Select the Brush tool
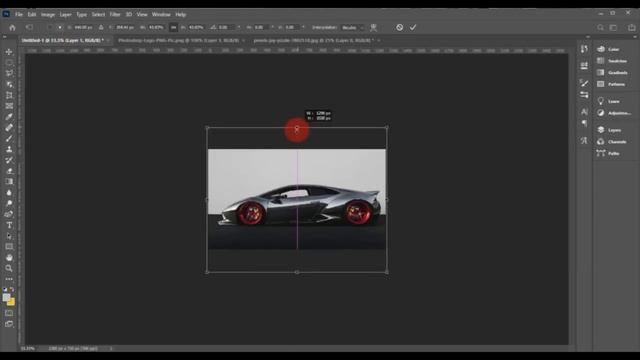 tap(9, 138)
